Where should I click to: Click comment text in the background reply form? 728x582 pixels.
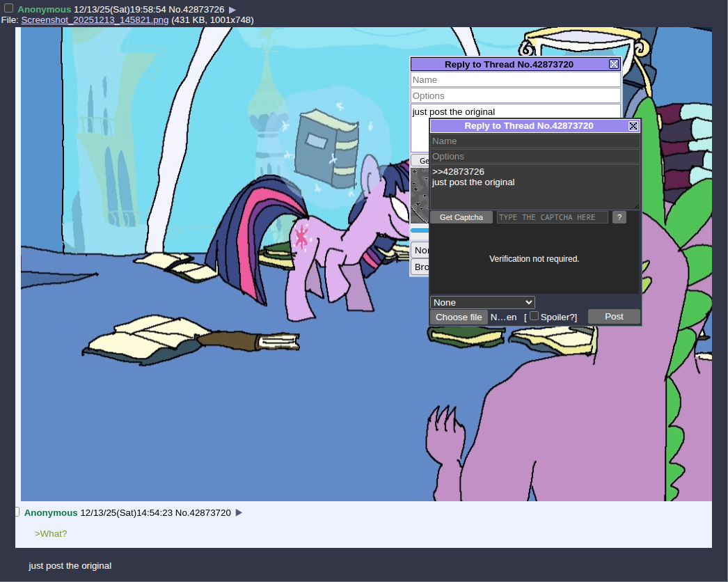coord(454,112)
